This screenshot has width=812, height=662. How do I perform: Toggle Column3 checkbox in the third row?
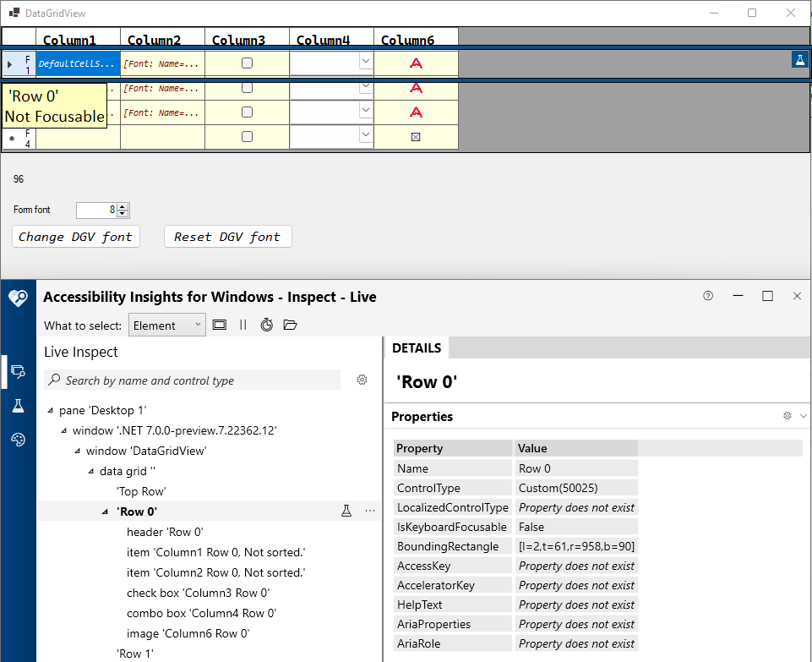247,112
